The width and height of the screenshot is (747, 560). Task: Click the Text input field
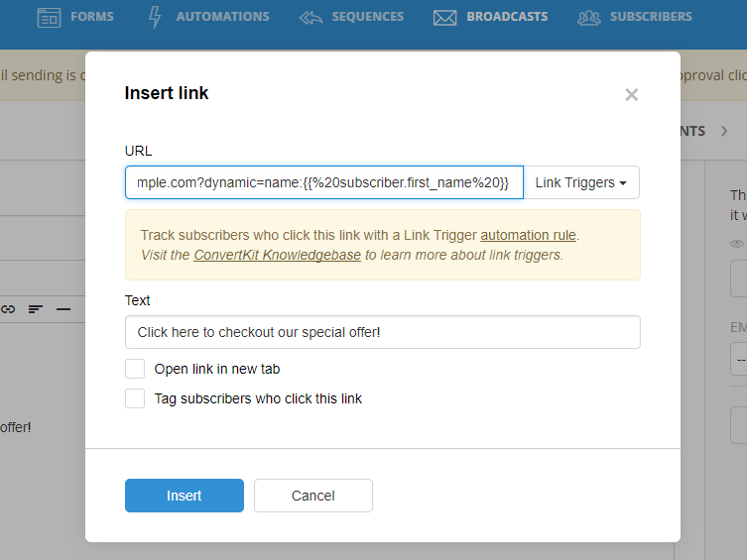tap(383, 332)
